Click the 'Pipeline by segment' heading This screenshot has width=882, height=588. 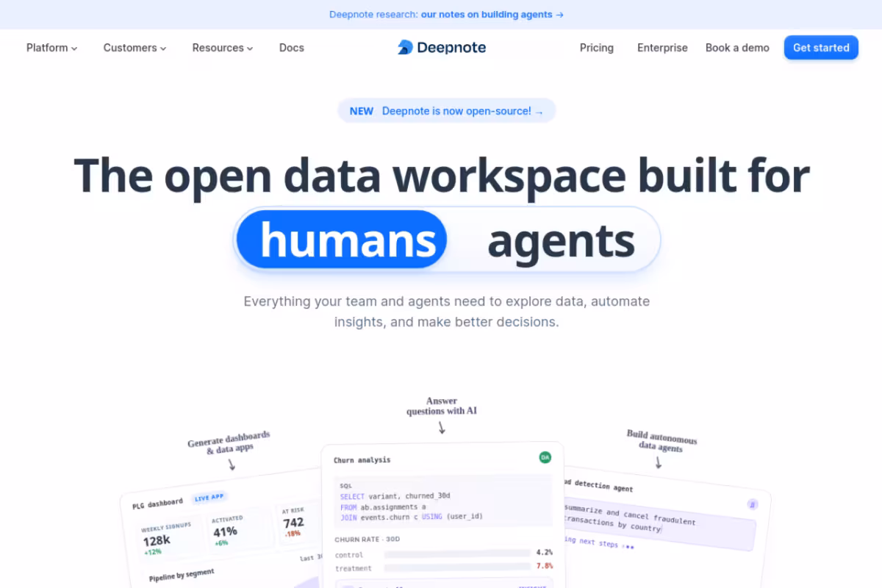(182, 574)
